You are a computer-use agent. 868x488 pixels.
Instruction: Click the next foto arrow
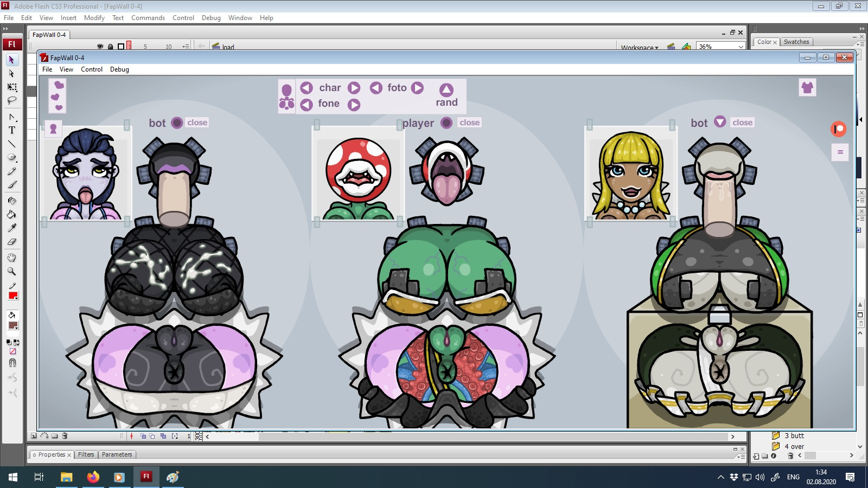point(417,88)
